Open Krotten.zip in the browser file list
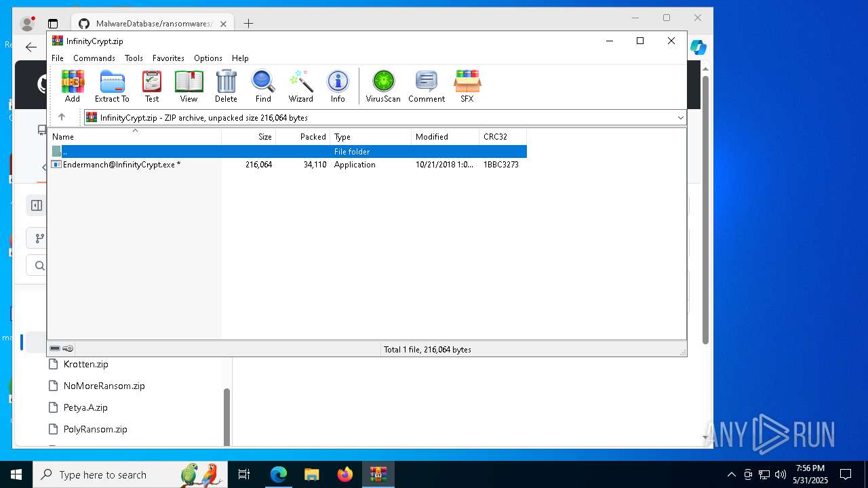868x488 pixels. coord(85,364)
